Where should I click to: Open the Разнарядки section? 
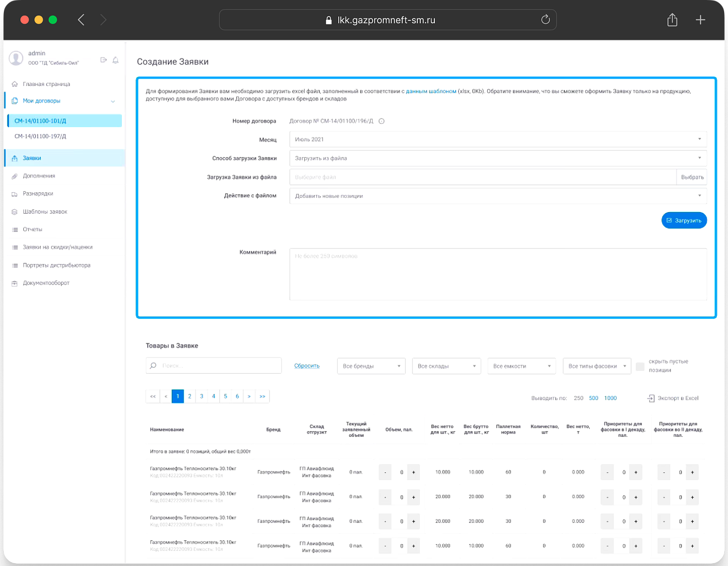click(38, 194)
